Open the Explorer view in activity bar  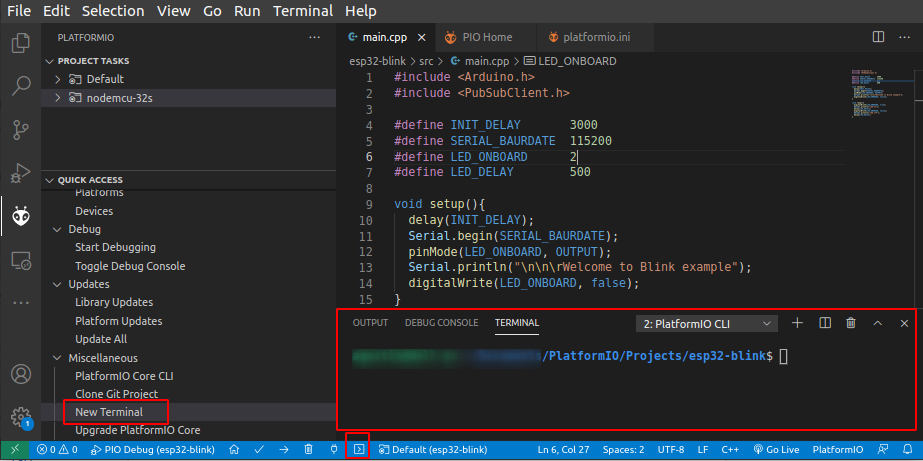pos(21,44)
